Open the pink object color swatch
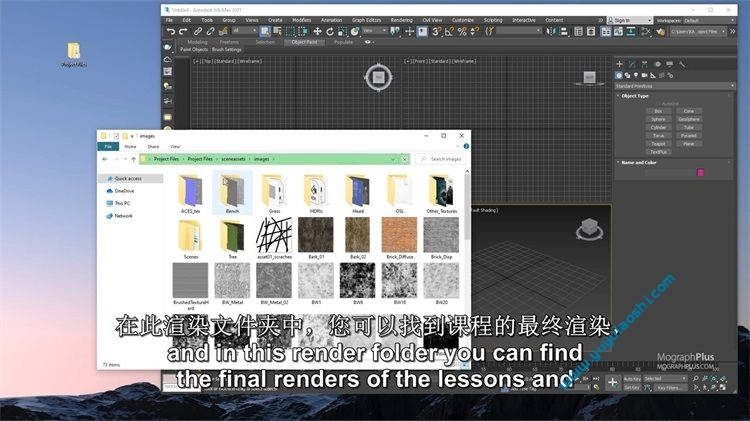Screen dimensions: 750x421 700,173
